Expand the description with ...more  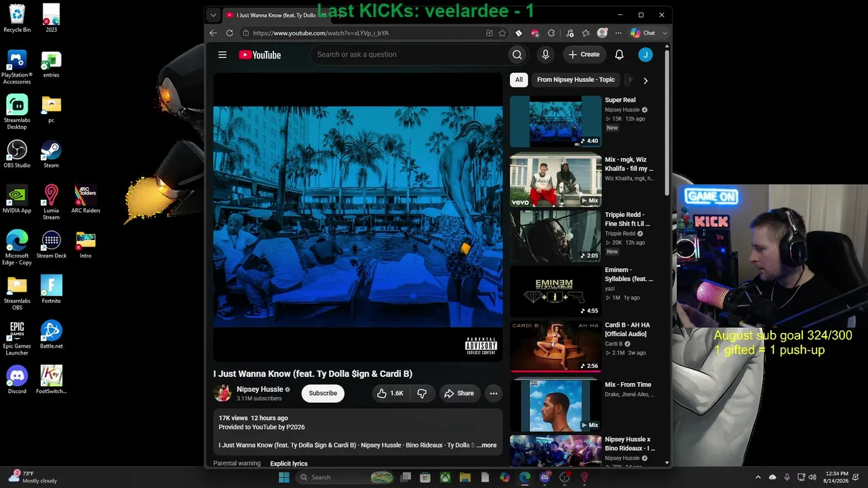pos(486,445)
